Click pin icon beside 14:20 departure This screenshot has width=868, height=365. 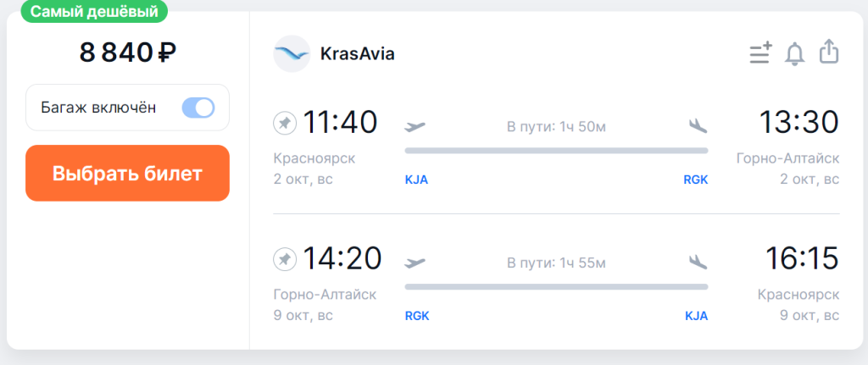point(285,259)
